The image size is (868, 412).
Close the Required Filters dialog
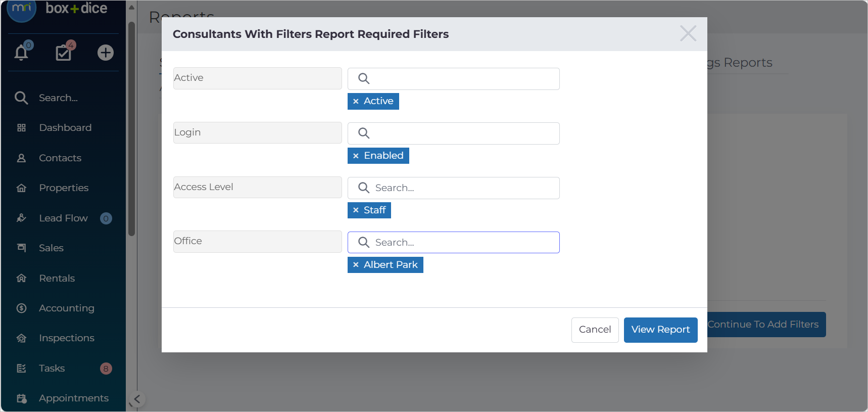(688, 33)
